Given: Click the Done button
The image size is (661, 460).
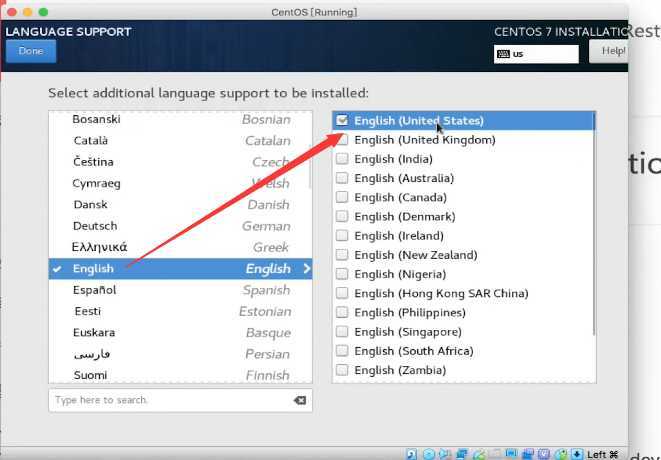Looking at the screenshot, I should point(31,51).
